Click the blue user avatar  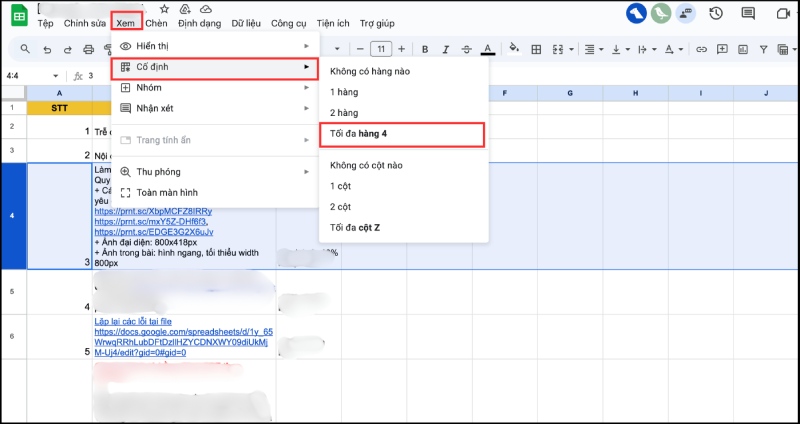(x=636, y=13)
